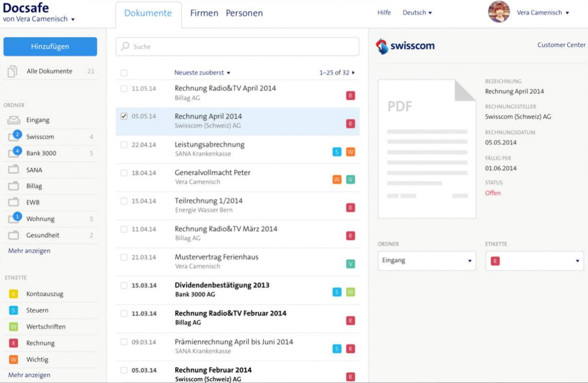Screen dimensions: 588x383
Task: Click the Billag folder icon
Action: 13,186
